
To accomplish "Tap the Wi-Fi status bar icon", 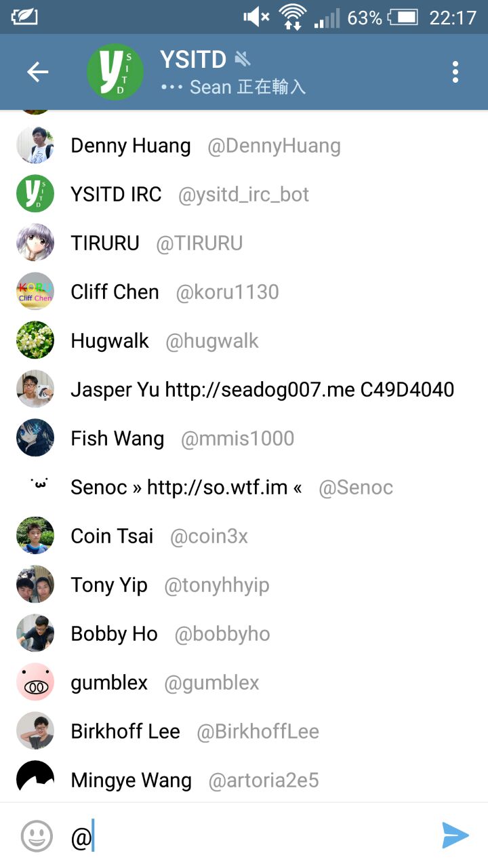I will [x=293, y=16].
